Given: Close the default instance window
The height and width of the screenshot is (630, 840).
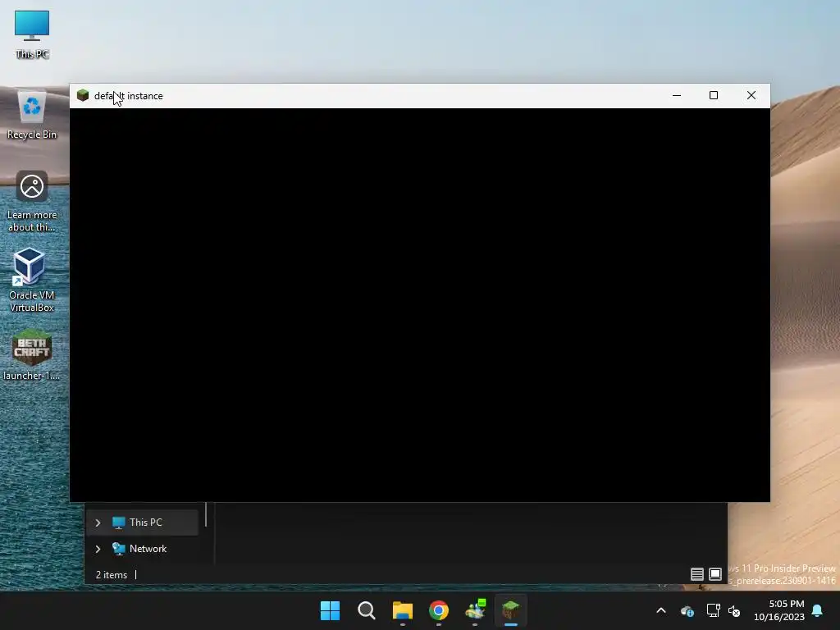Looking at the screenshot, I should pyautogui.click(x=751, y=95).
